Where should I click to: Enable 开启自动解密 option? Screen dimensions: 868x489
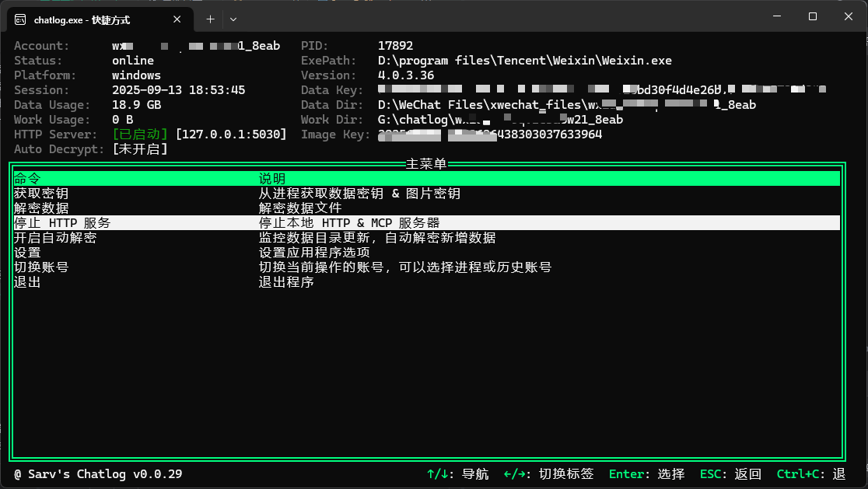point(55,238)
